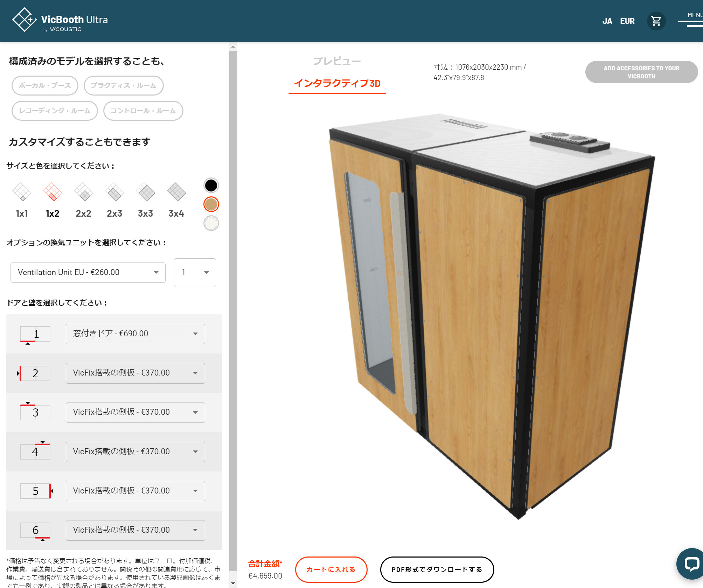
Task: Open wall 2 VicFix side panel dropdown
Action: (x=135, y=373)
